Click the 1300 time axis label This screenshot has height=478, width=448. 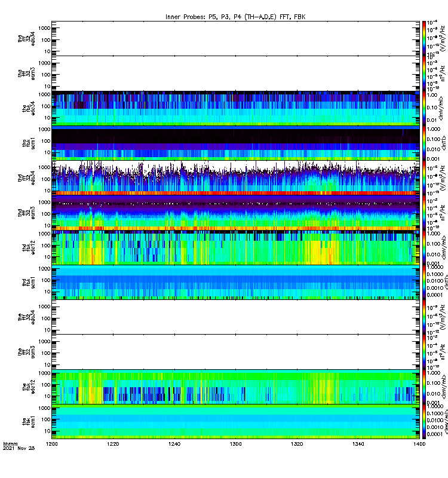(235, 444)
